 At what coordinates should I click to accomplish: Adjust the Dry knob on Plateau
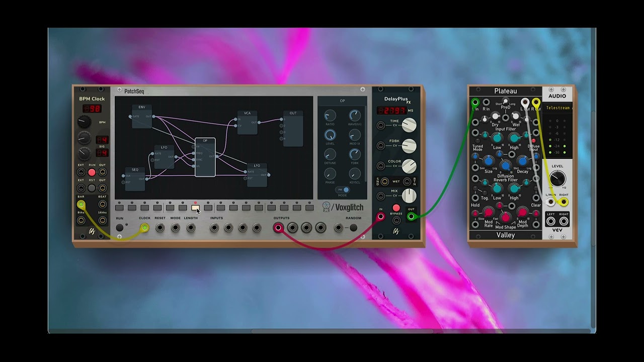(495, 116)
